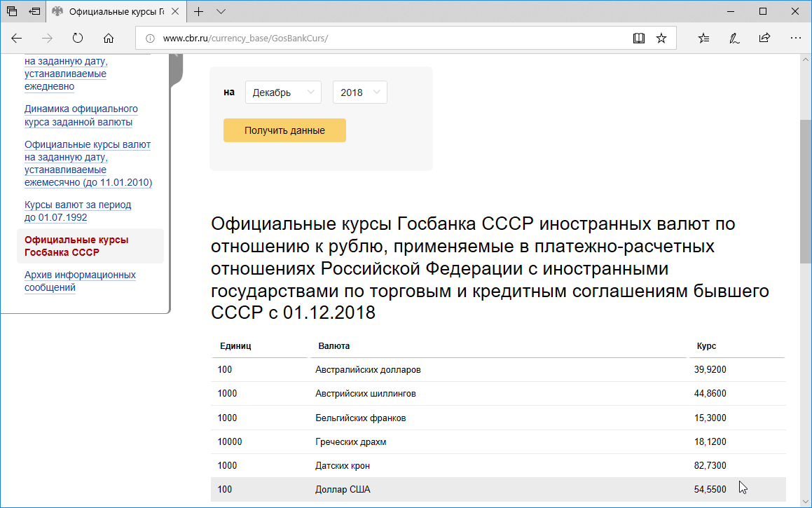Screen dimensions: 812x508
Task: Enter Reading view for this page
Action: point(638,38)
